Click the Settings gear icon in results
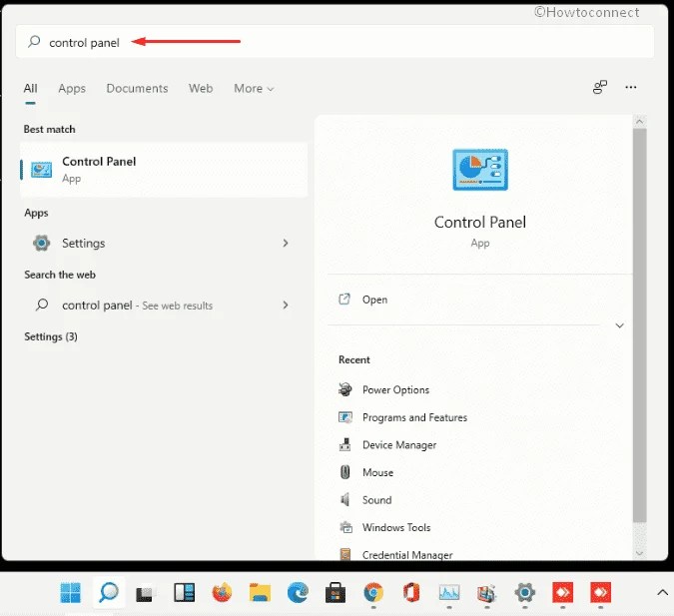The height and width of the screenshot is (616, 674). coord(41,244)
